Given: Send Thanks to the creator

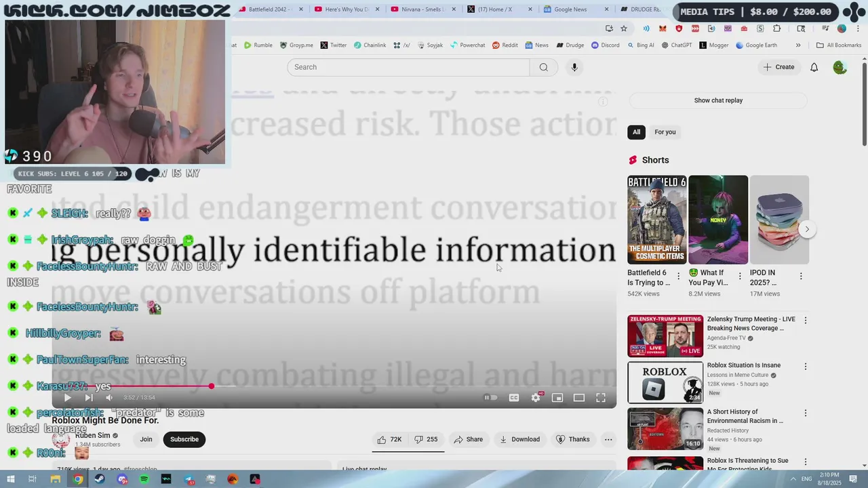Looking at the screenshot, I should pyautogui.click(x=573, y=439).
